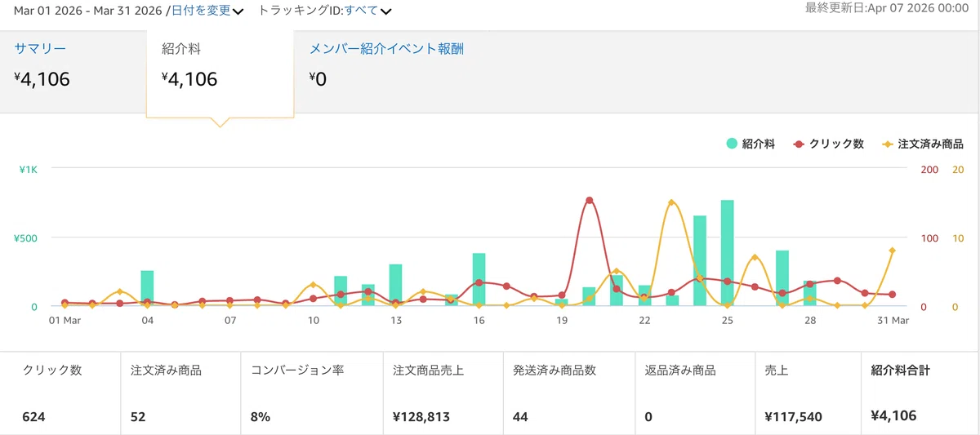This screenshot has height=435, width=980.
Task: Click the yellow diamond legend icon
Action: coord(887,144)
